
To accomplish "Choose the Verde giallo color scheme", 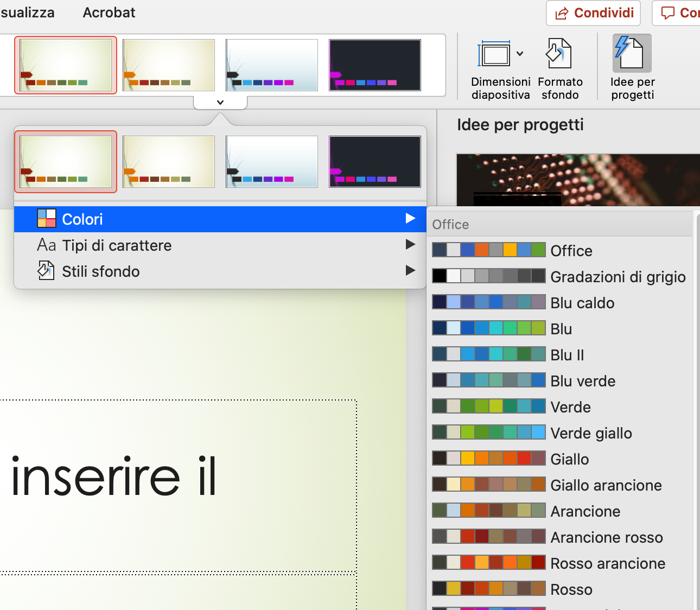I will coord(559,433).
